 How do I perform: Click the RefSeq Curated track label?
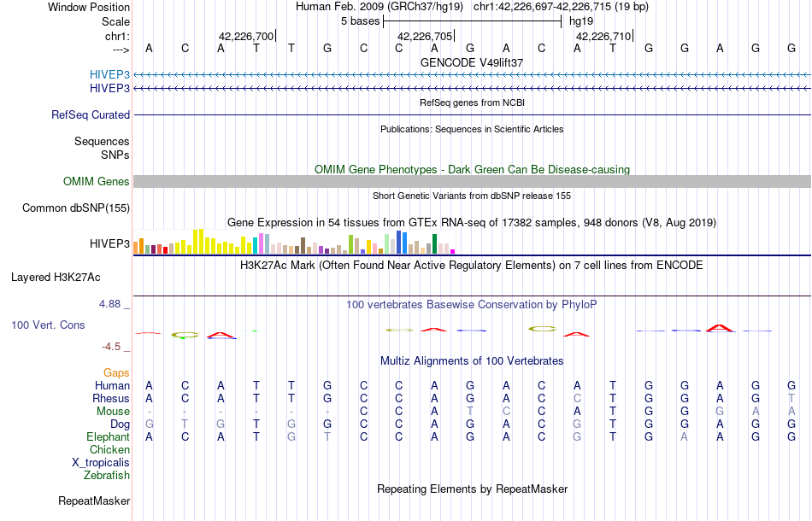tap(91, 114)
